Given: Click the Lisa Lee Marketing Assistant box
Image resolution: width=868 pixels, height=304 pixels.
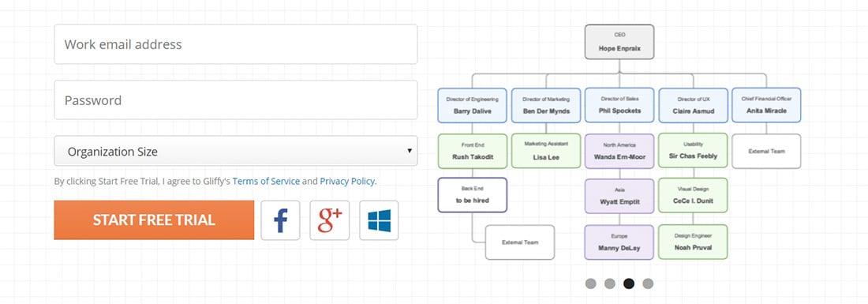Looking at the screenshot, I should (546, 151).
